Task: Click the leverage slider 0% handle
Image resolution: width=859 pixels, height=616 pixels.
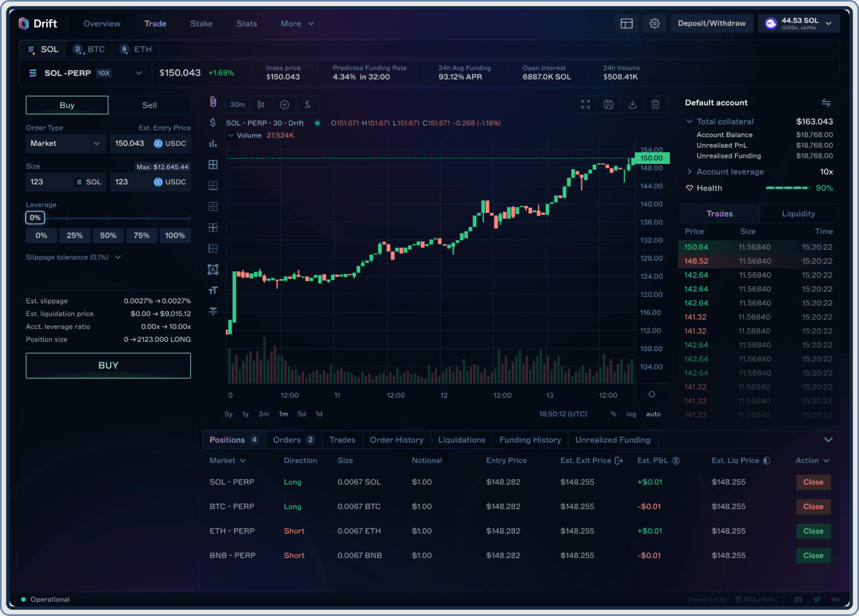Action: tap(35, 218)
